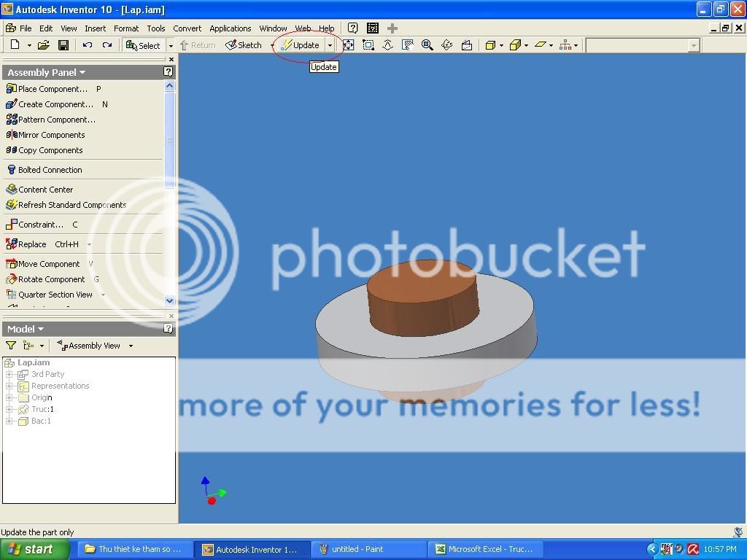
Task: Click the Look At icon
Action: pyautogui.click(x=467, y=44)
